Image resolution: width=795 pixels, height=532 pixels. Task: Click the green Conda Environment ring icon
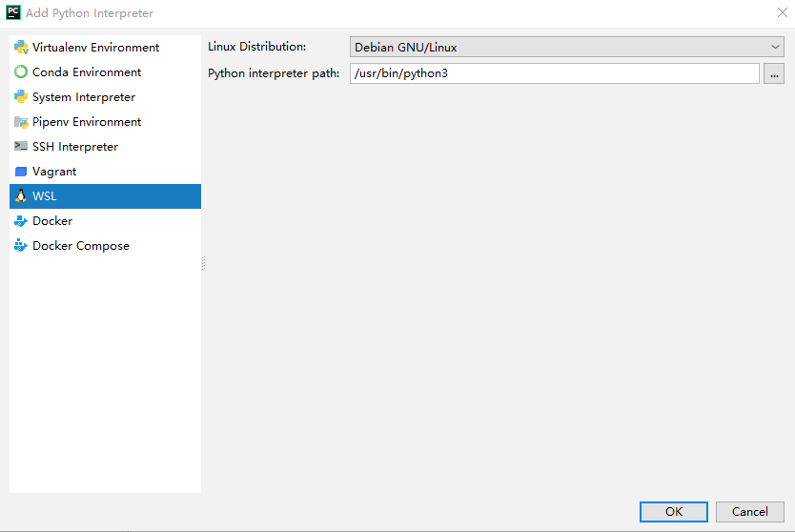point(21,72)
